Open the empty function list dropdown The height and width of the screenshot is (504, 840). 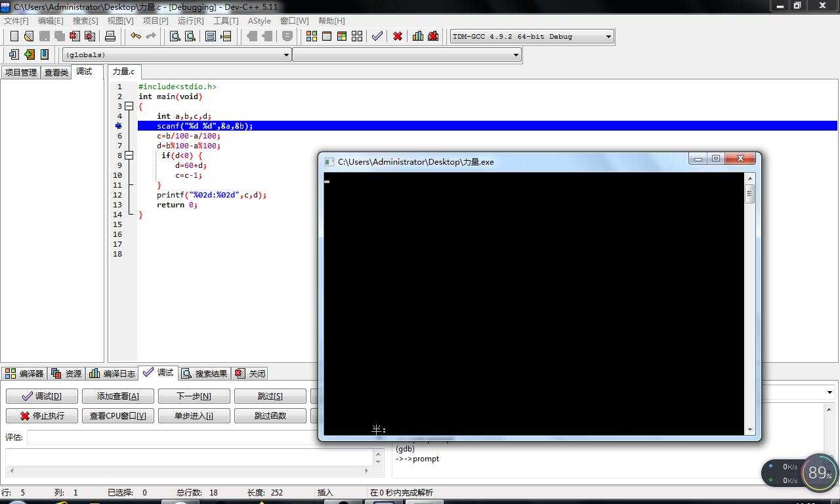[407, 54]
